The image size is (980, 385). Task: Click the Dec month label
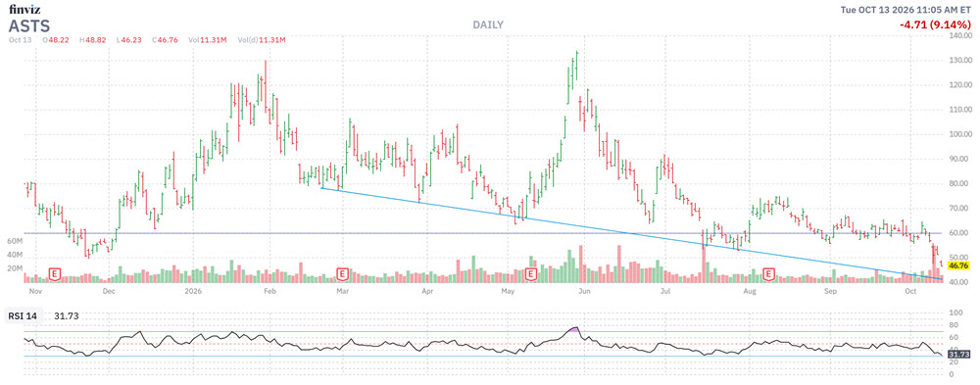[x=108, y=291]
